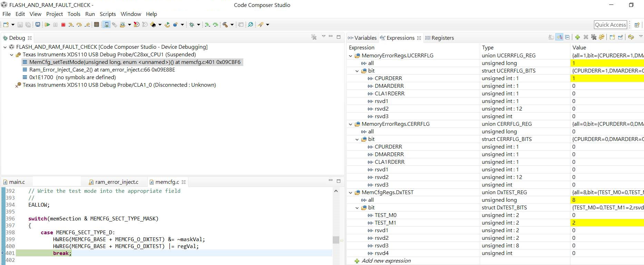The height and width of the screenshot is (265, 644).
Task: Collapse the FLASH_AND_RAM_FAULT_CHECK debug tree node
Action: (x=5, y=47)
